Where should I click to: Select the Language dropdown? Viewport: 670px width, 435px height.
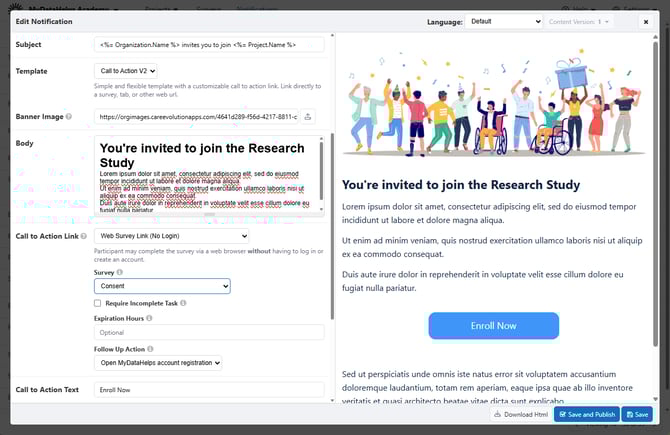[x=503, y=21]
